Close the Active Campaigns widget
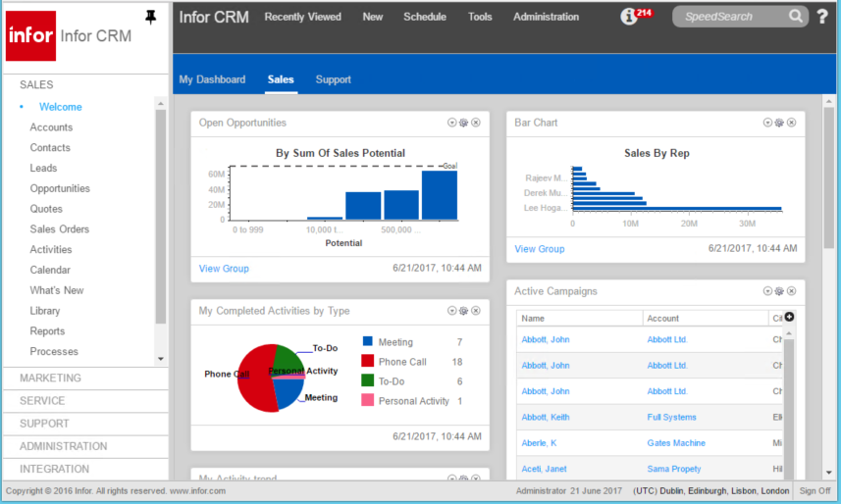This screenshot has height=504, width=841. pos(792,291)
